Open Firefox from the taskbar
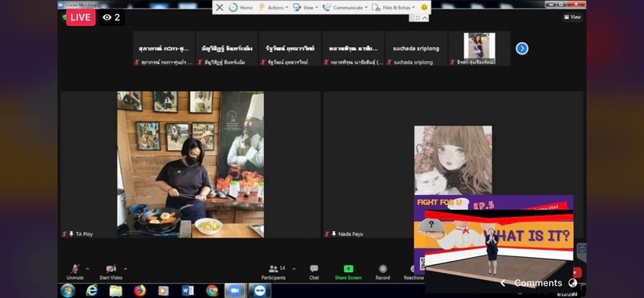The height and width of the screenshot is (298, 644). [x=140, y=291]
